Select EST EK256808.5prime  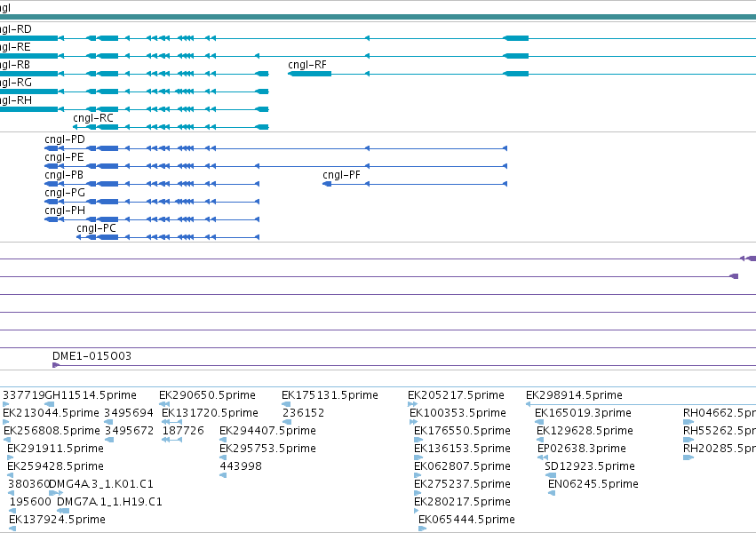click(52, 431)
